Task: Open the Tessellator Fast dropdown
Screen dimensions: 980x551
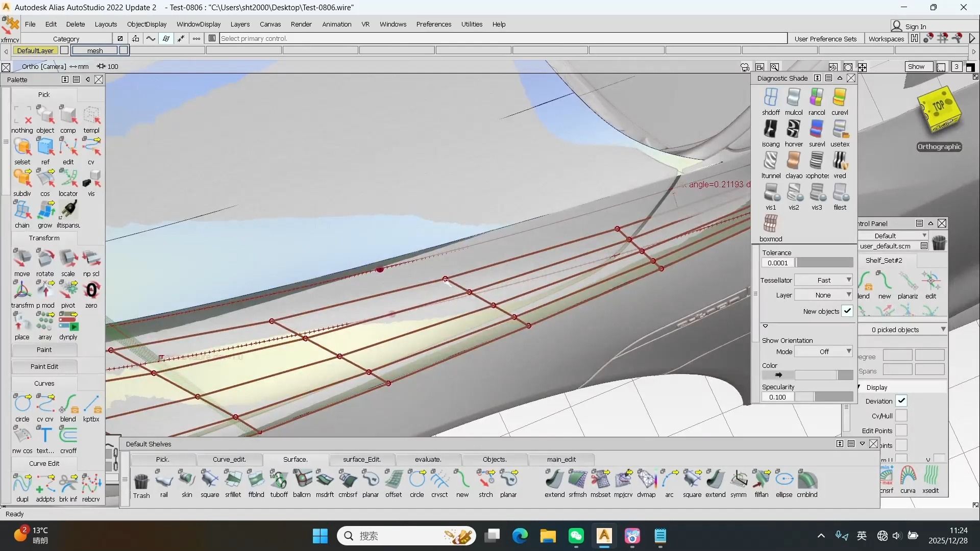Action: 824,280
